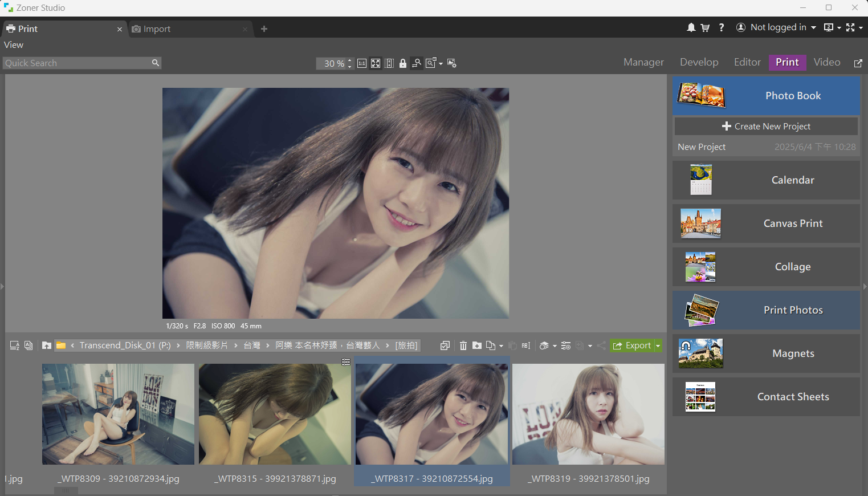Toggle the zoom lock padlock
The image size is (868, 496).
(403, 63)
